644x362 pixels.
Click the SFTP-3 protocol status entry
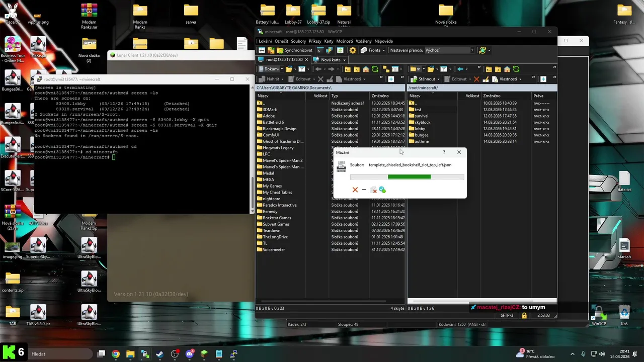pos(507,315)
